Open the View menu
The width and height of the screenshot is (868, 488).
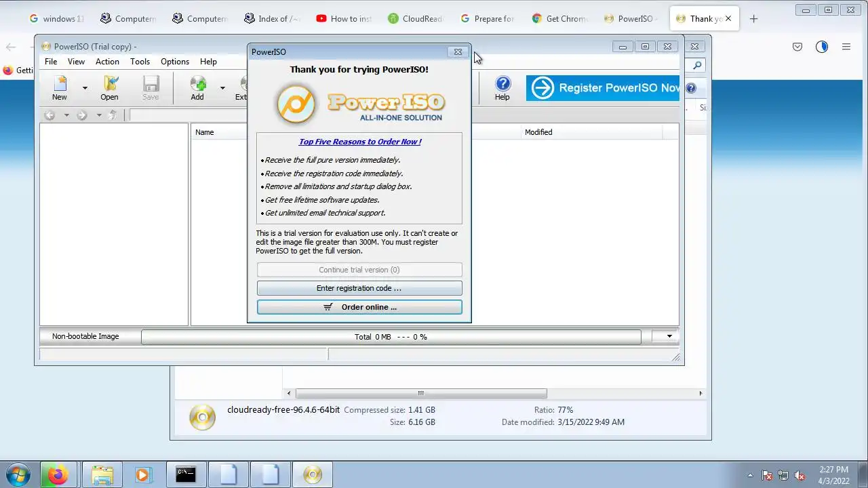pyautogui.click(x=76, y=62)
